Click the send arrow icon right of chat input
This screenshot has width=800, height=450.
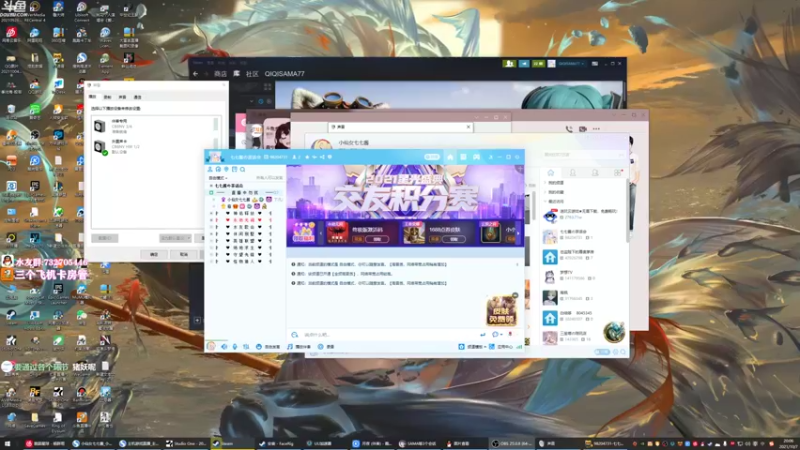click(x=483, y=335)
